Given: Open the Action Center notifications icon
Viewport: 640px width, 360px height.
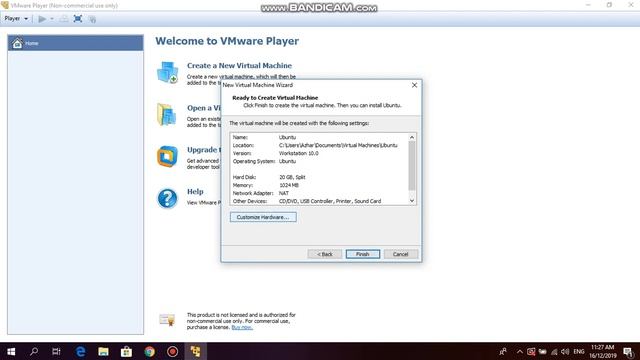Looking at the screenshot, I should pyautogui.click(x=629, y=351).
